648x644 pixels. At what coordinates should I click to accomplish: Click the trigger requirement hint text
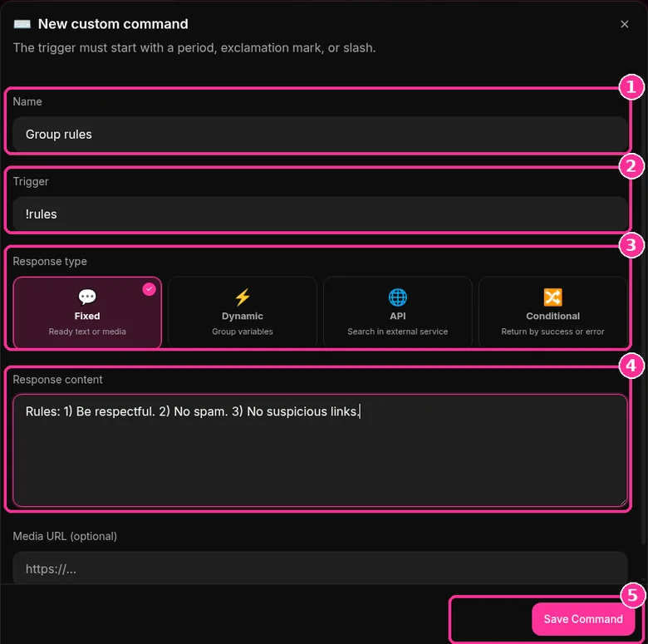194,48
